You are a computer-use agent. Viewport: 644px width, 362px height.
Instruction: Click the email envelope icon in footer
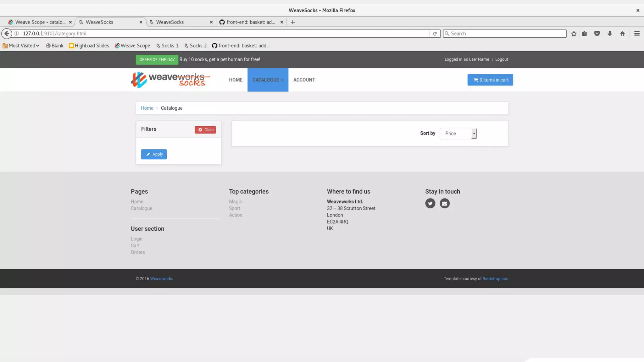point(444,203)
